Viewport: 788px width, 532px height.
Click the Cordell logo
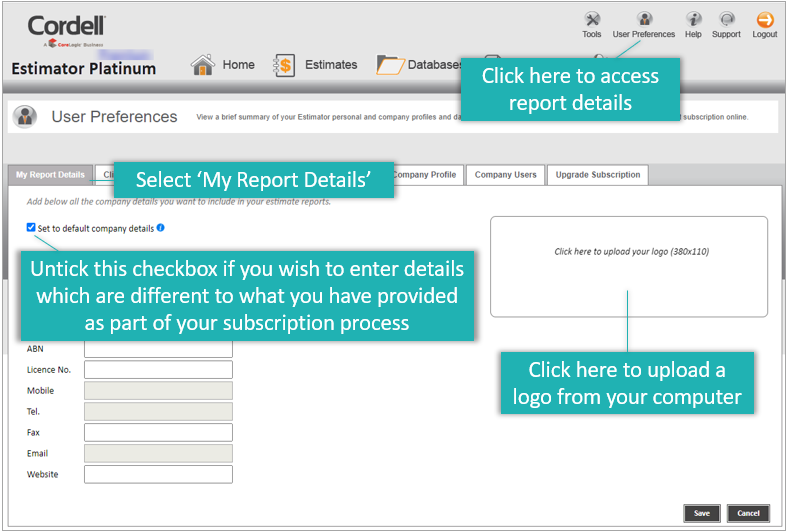(66, 29)
